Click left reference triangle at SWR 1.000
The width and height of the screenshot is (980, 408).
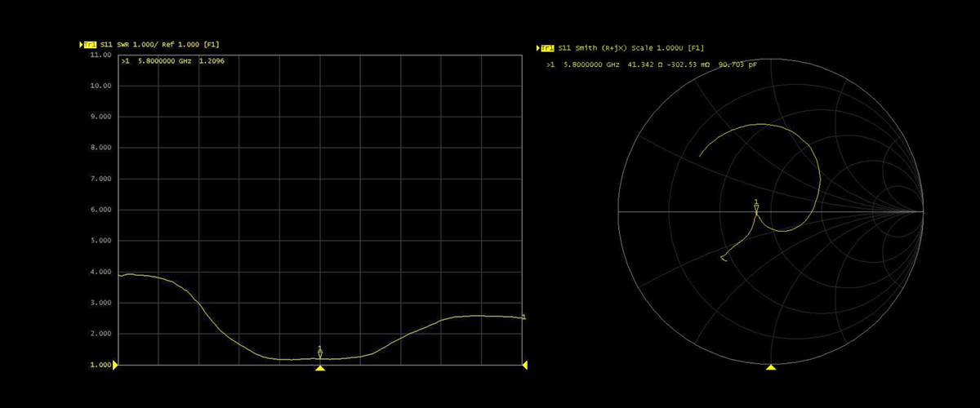click(x=115, y=365)
